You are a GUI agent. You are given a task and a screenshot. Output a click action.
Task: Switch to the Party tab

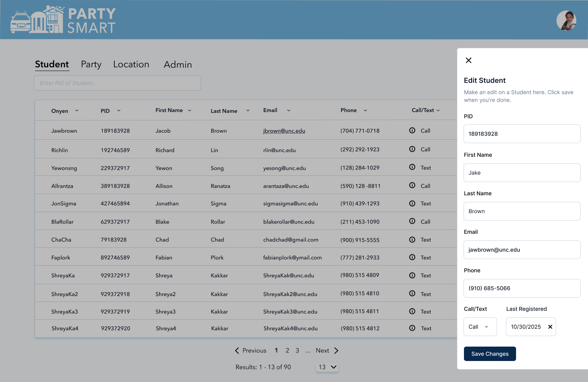91,65
